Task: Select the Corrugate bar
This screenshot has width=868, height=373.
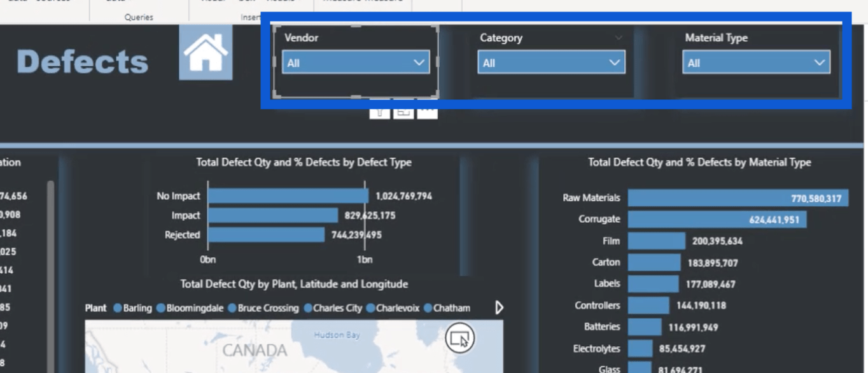Action: [x=717, y=220]
